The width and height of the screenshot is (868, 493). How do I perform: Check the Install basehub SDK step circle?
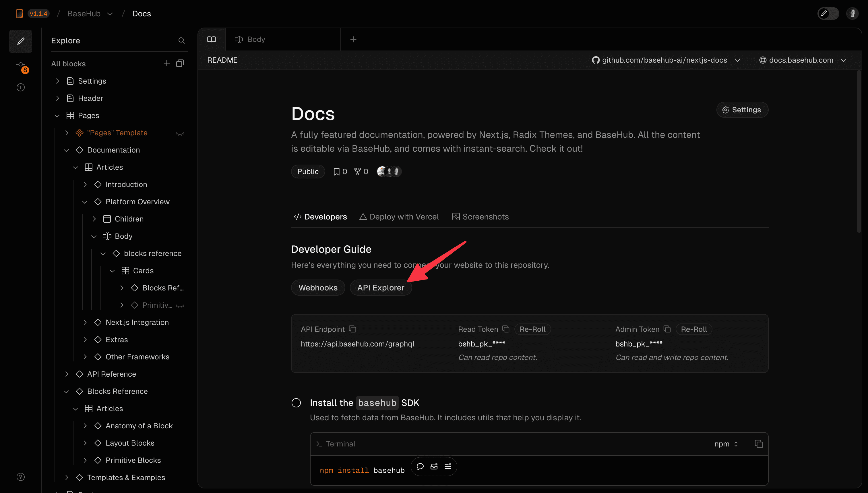[296, 403]
